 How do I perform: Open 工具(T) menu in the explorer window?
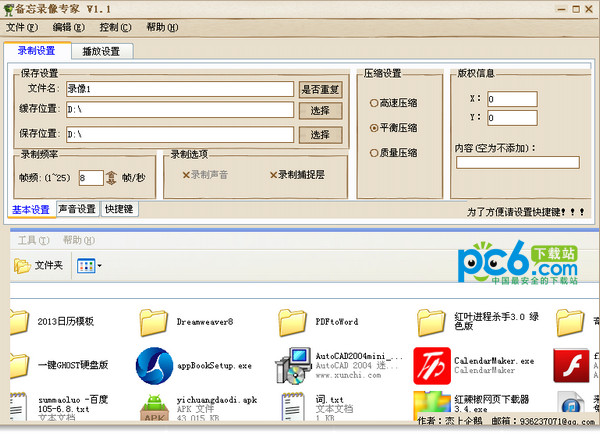pyautogui.click(x=34, y=240)
